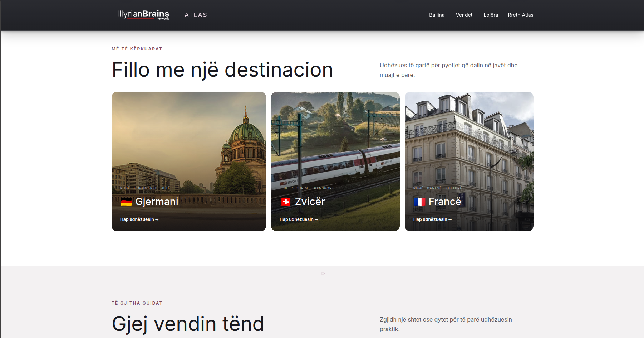Click the diamond divider ornament
This screenshot has width=644, height=338.
[323, 274]
